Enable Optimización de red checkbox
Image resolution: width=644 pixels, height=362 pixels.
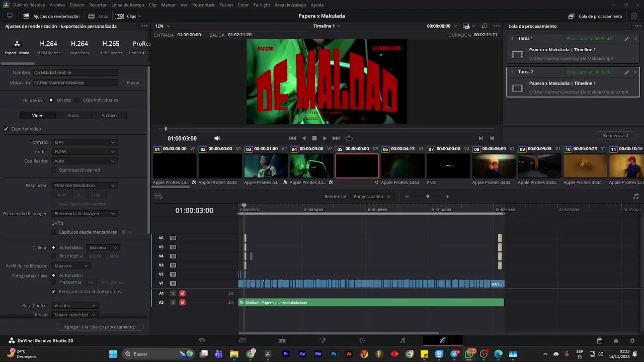pyautogui.click(x=54, y=170)
